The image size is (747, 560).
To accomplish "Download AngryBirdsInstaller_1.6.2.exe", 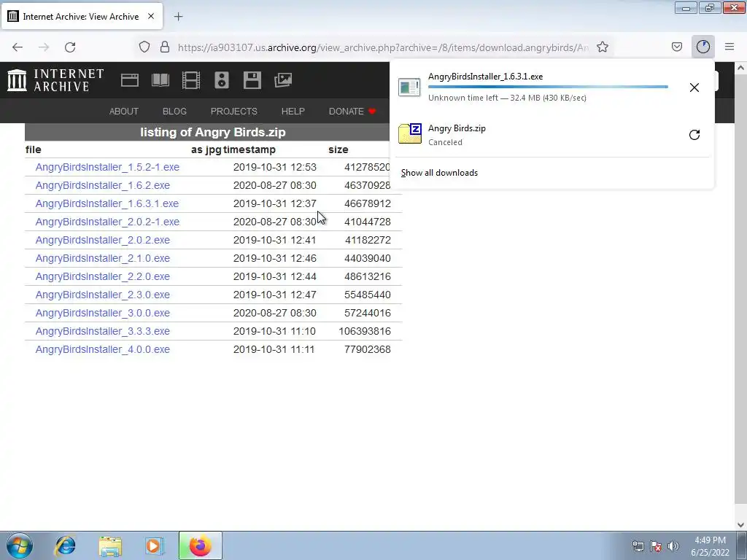I will [102, 185].
